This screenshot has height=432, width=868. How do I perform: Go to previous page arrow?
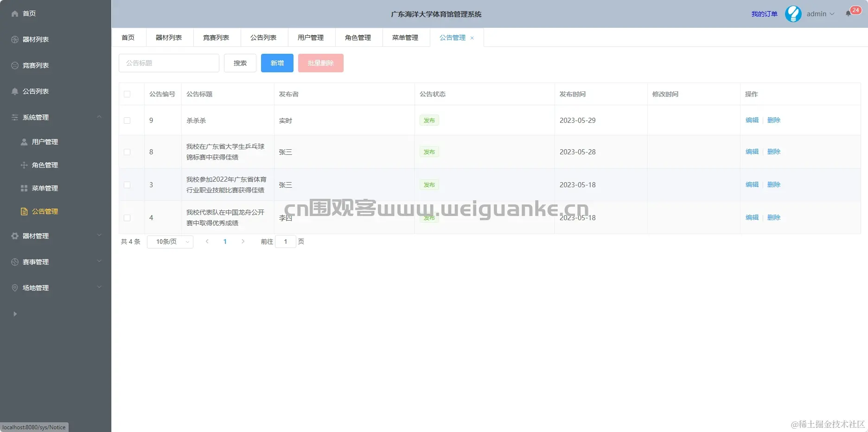[207, 241]
